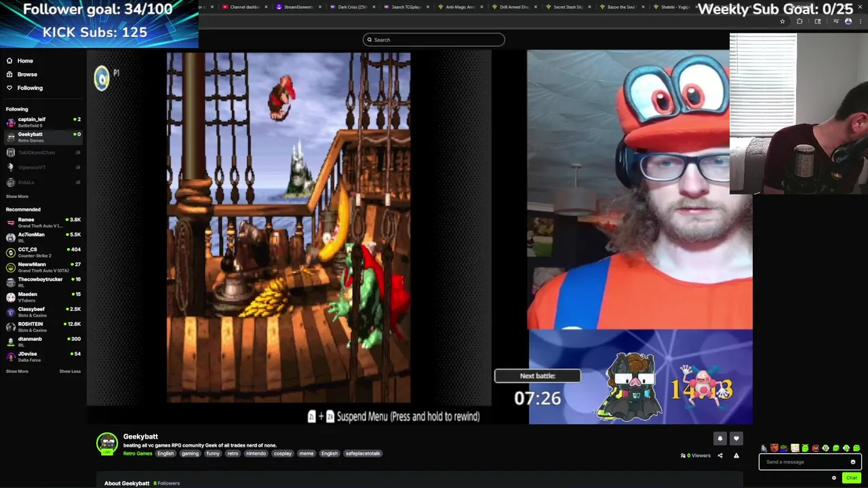Click the stream video player
The width and height of the screenshot is (868, 488).
[419, 237]
